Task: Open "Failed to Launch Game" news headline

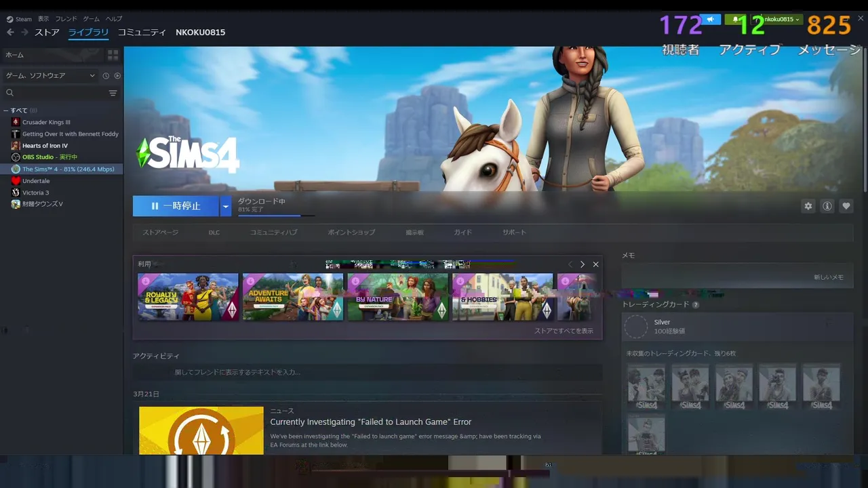Action: pyautogui.click(x=371, y=422)
